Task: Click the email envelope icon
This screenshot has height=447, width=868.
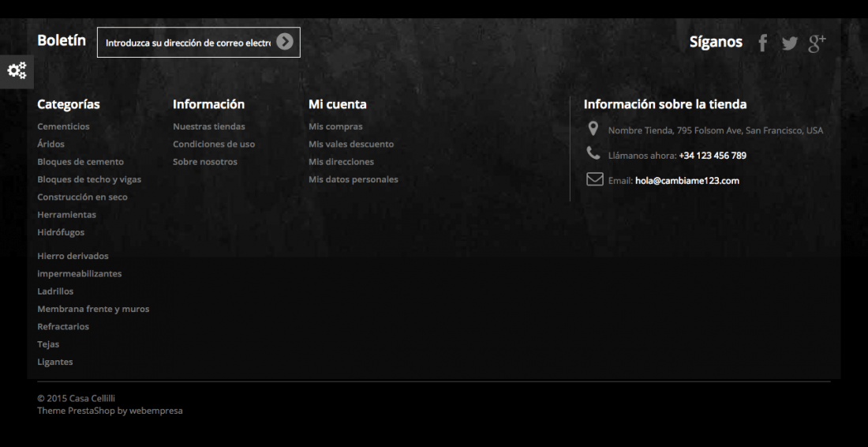Action: coord(594,179)
